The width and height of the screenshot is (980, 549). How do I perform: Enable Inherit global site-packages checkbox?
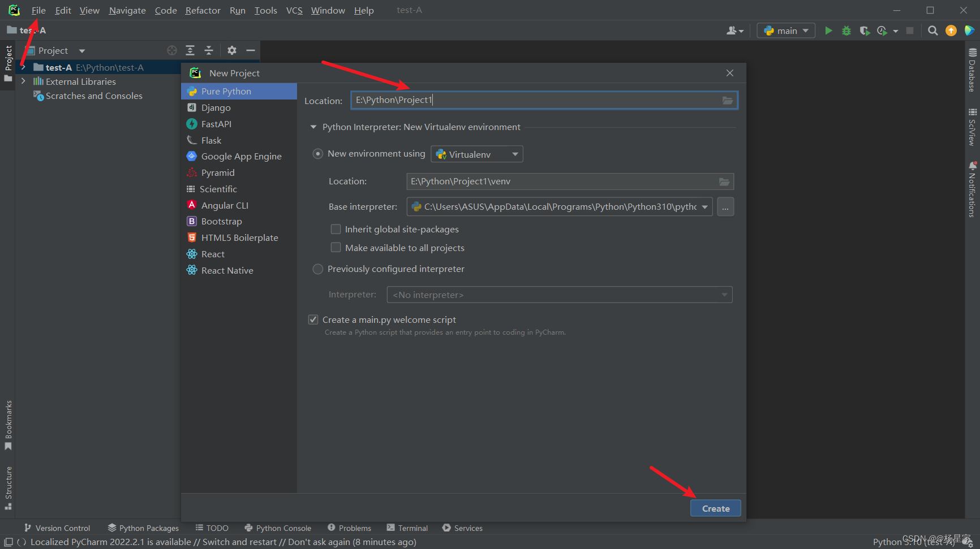point(336,229)
